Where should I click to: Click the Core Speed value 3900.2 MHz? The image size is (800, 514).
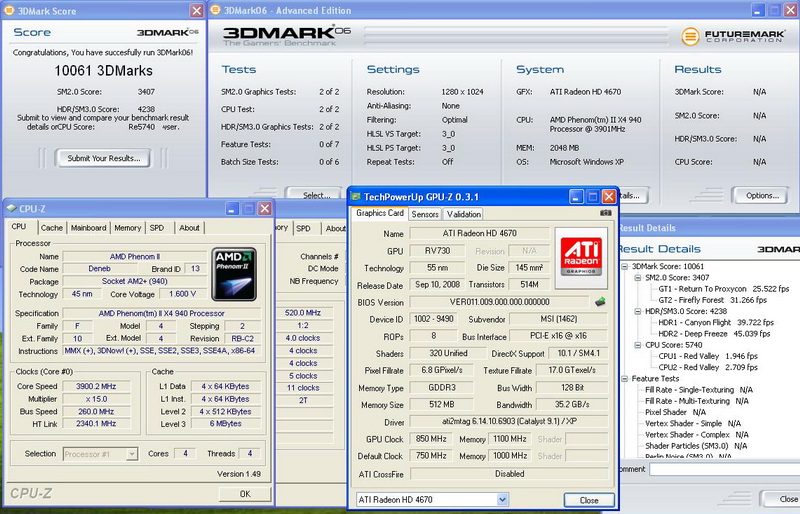[x=95, y=386]
